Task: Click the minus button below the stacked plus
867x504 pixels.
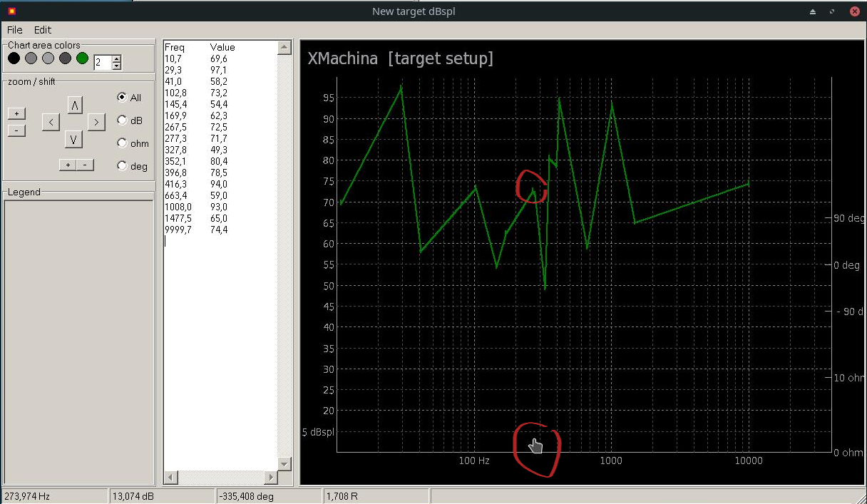Action: [17, 130]
